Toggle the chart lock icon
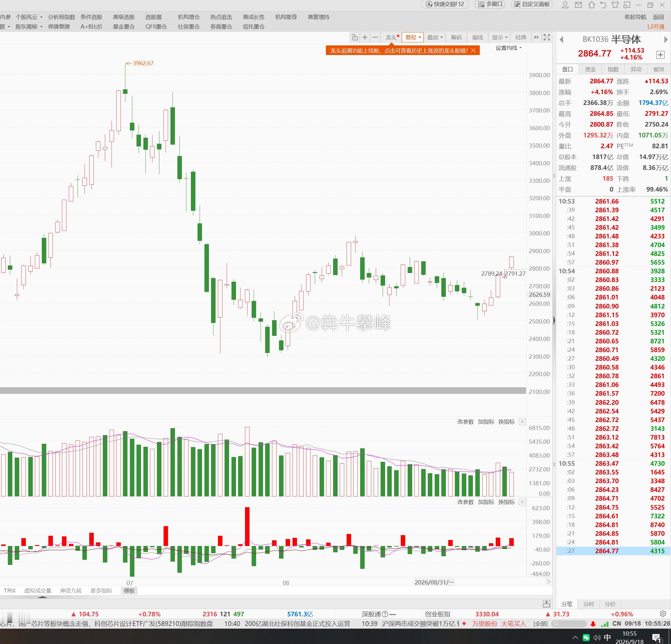The image size is (671, 644). tap(355, 37)
